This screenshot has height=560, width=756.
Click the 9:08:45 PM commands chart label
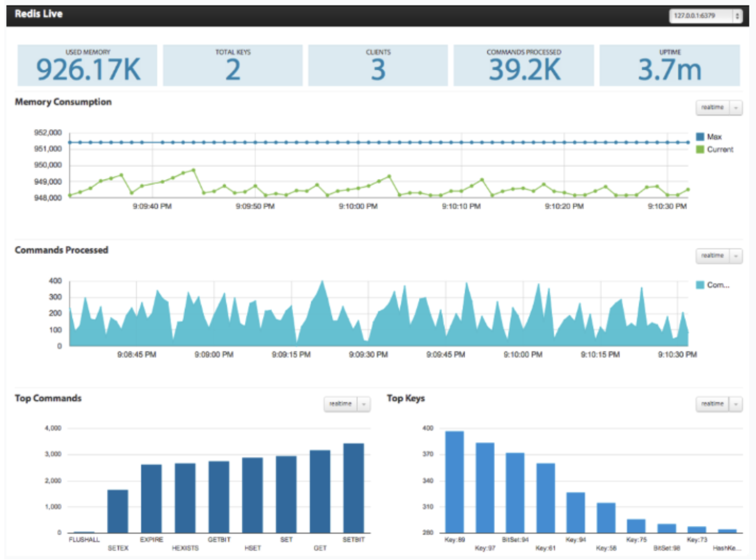point(137,354)
